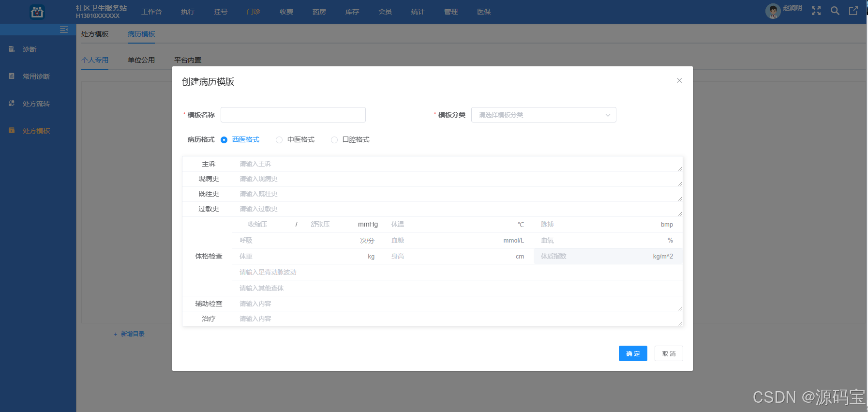This screenshot has height=412, width=868.
Task: Click the 治疗 textarea resize handle
Action: tap(680, 323)
